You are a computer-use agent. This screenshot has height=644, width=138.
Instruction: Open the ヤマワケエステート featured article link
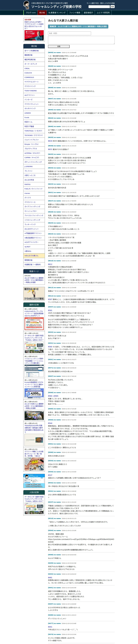click(34, 25)
